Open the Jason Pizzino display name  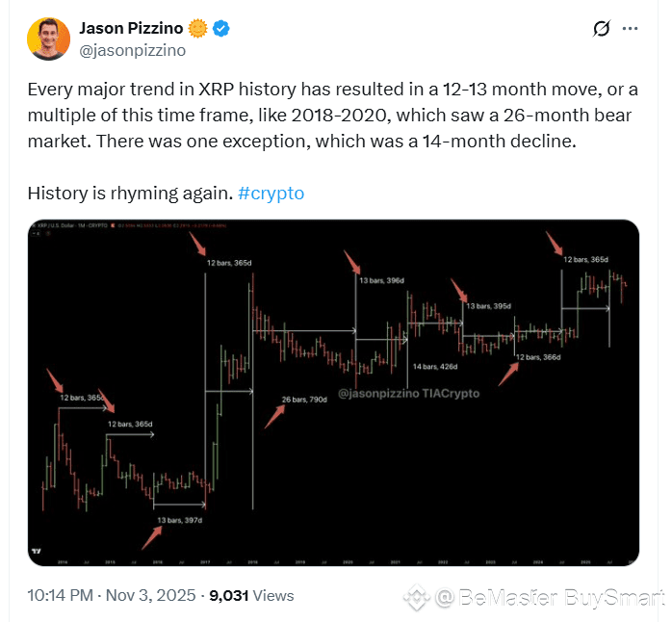pyautogui.click(x=131, y=28)
